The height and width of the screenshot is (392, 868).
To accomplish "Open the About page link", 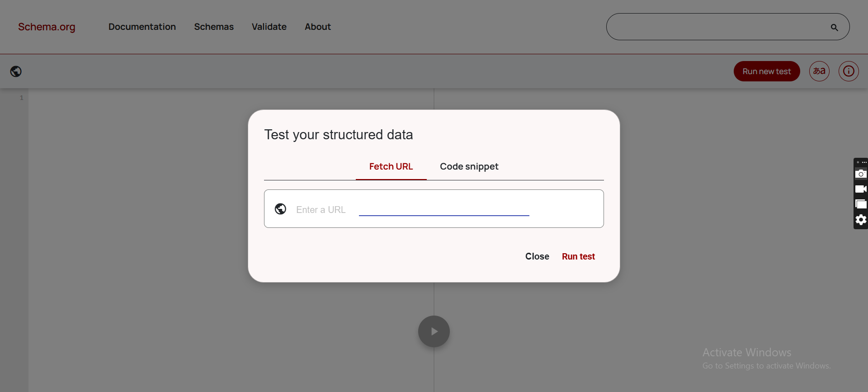I will (317, 27).
